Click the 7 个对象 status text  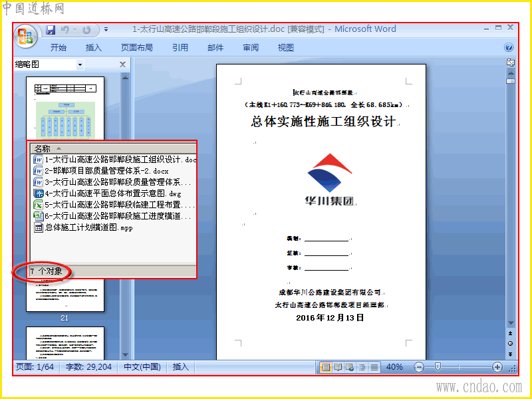[x=46, y=271]
